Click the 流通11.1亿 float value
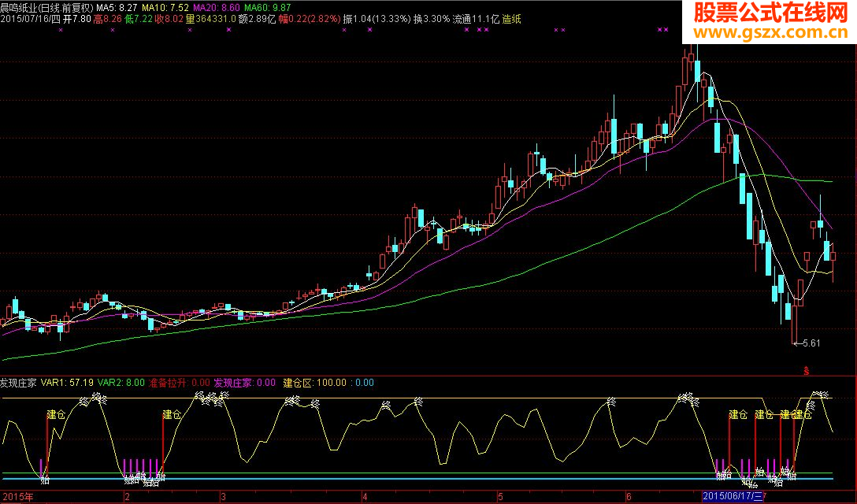Viewport: 857px width, 504px height. 476,19
